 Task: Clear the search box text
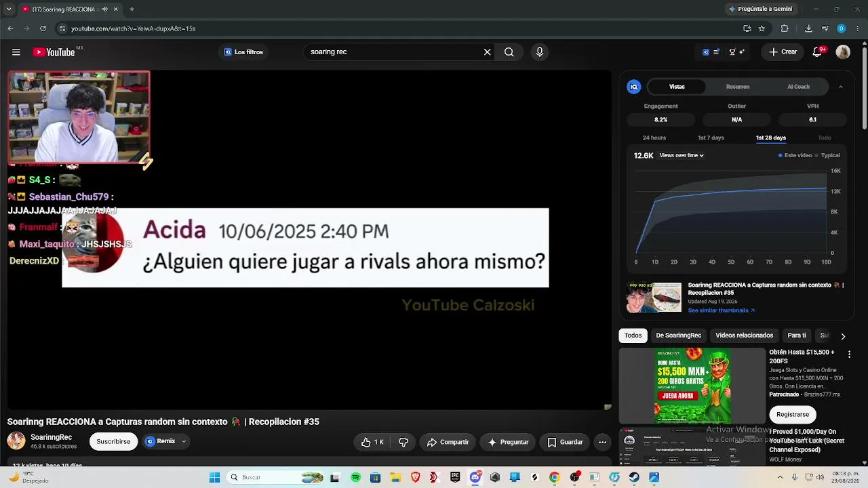coord(487,52)
